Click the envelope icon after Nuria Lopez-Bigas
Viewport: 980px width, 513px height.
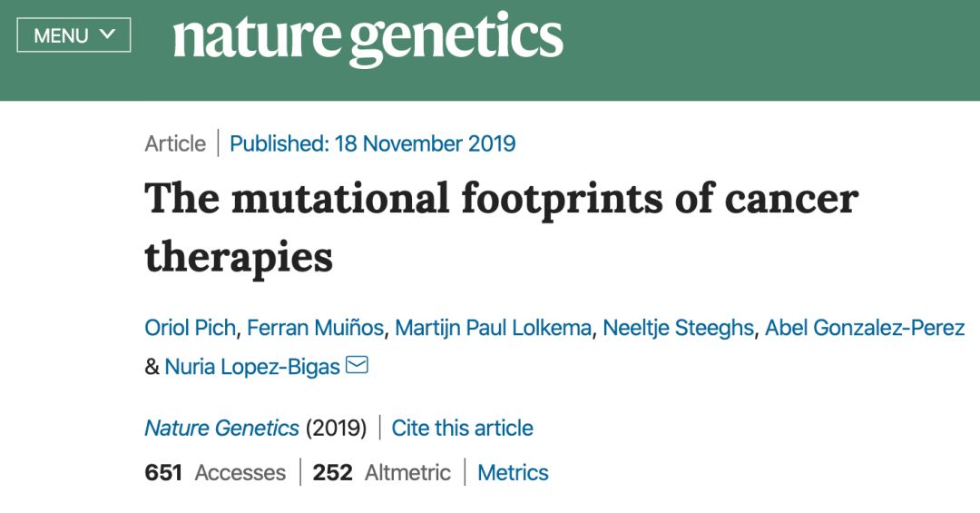(357, 365)
